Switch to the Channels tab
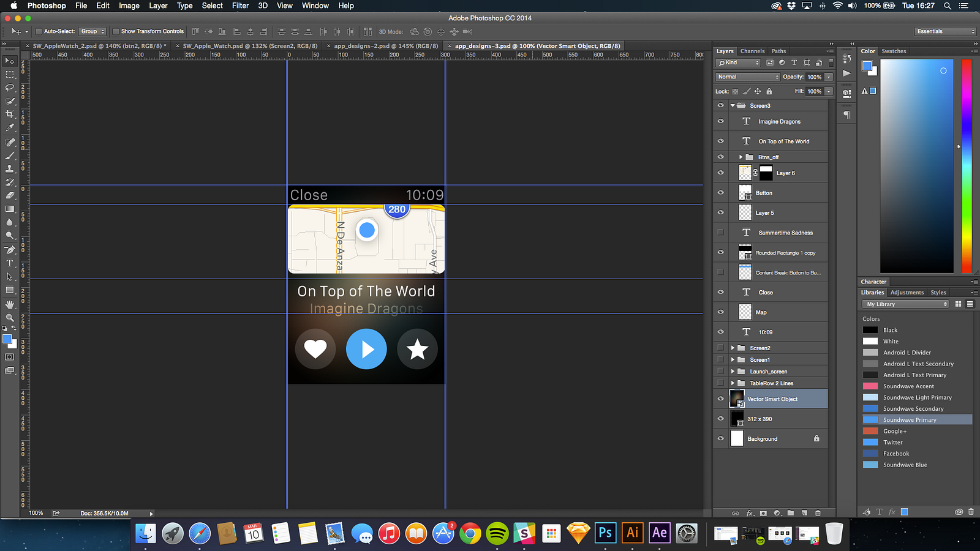980x551 pixels. pyautogui.click(x=752, y=51)
